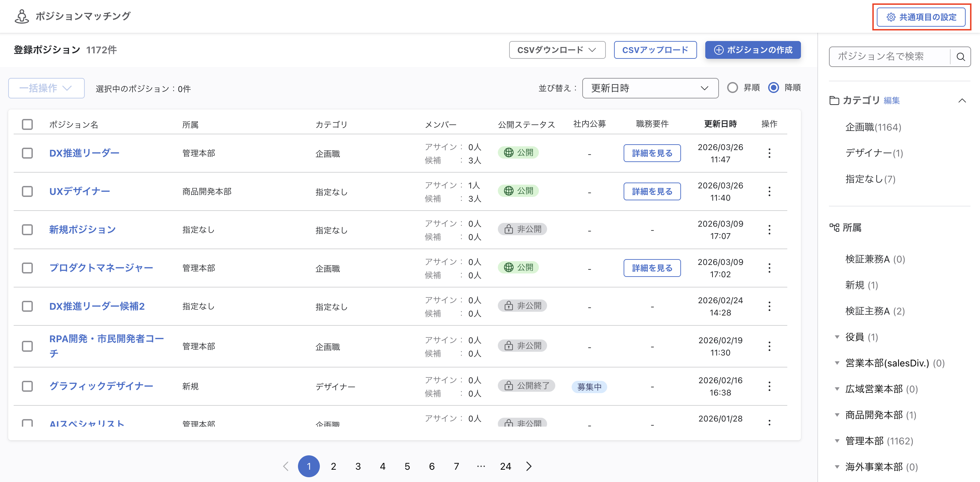
Task: Go to page 24 in pagination
Action: coord(505,466)
